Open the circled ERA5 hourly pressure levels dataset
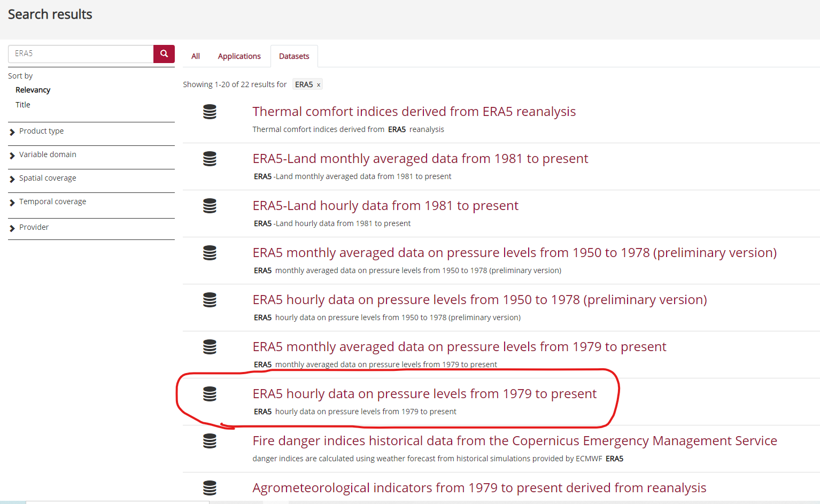This screenshot has width=820, height=504. click(424, 394)
